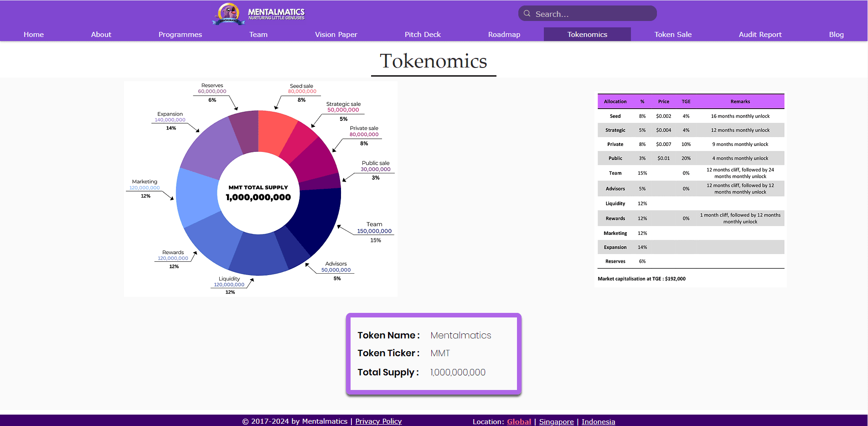
Task: Open the Pitch Deck page
Action: click(423, 35)
